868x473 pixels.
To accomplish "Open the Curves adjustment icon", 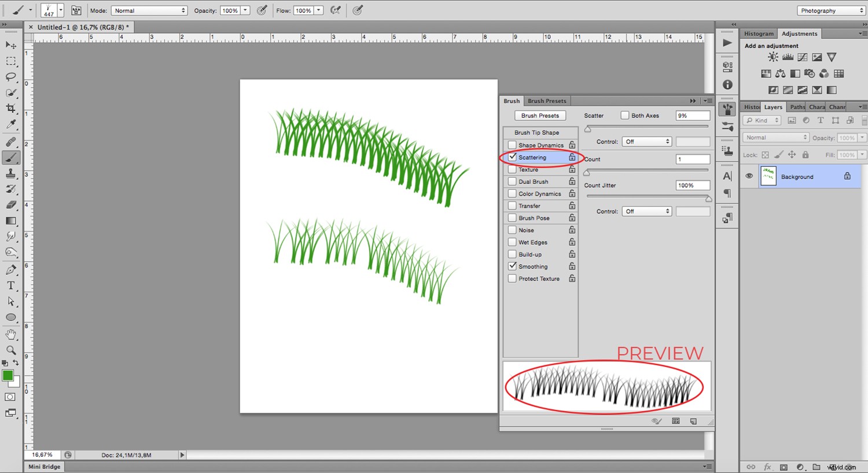I will point(802,57).
